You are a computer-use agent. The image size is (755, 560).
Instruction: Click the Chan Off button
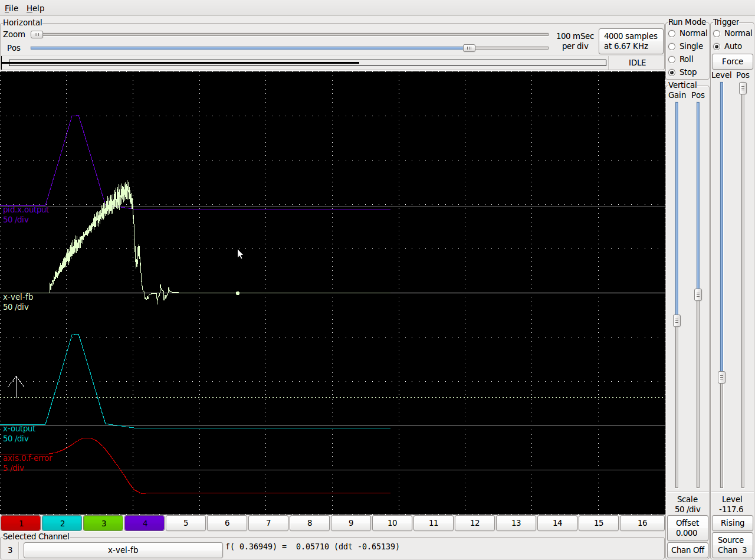click(x=687, y=550)
